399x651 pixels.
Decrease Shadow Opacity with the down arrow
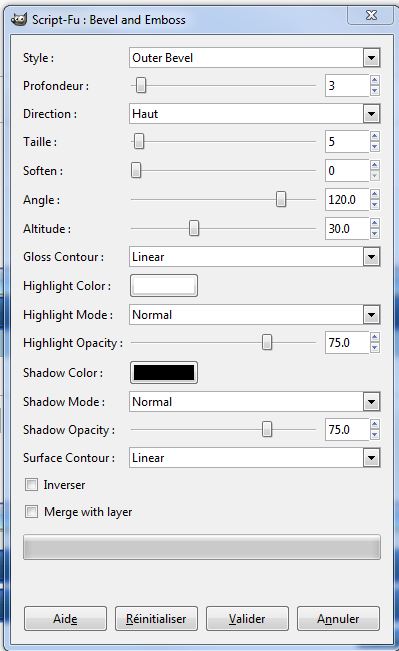click(375, 435)
